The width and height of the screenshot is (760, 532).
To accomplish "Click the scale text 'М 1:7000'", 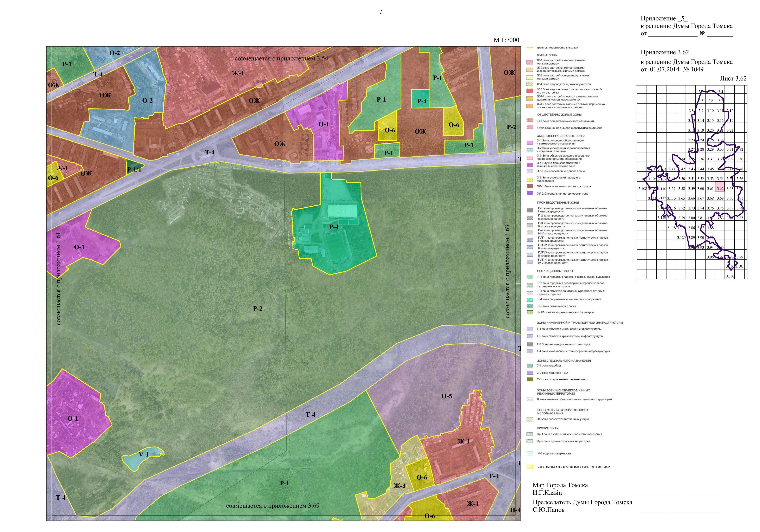I will (x=506, y=40).
